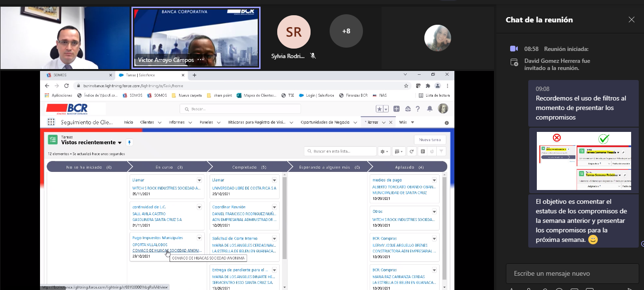Open a new browser tab
Image resolution: width=644 pixels, height=290 pixels.
194,75
